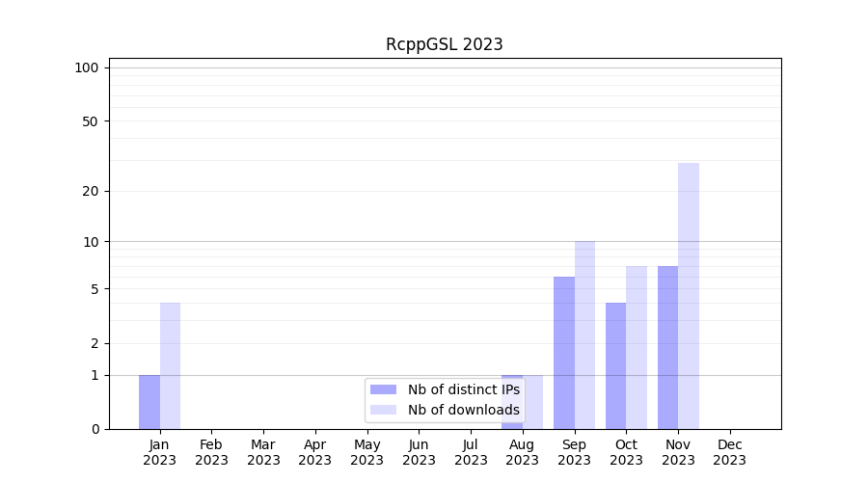Click the tall November downloads bar
Screen dimensions: 868x482
pyautogui.click(x=689, y=296)
